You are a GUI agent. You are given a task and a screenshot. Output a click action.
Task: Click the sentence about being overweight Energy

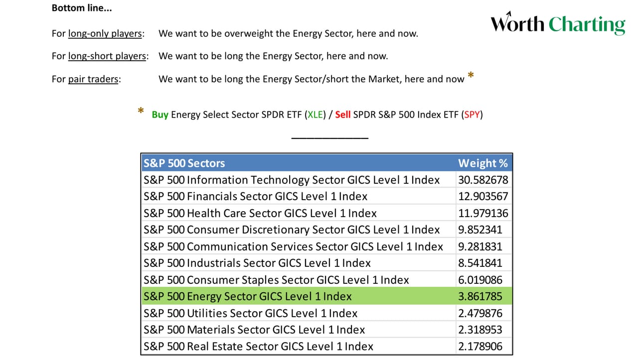[288, 34]
